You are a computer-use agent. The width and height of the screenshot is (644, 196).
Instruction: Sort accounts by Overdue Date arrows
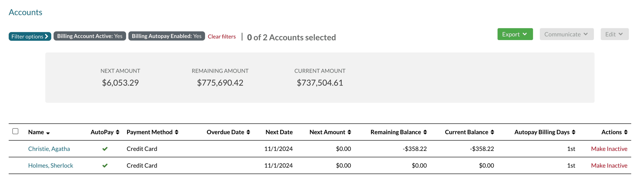pos(248,132)
